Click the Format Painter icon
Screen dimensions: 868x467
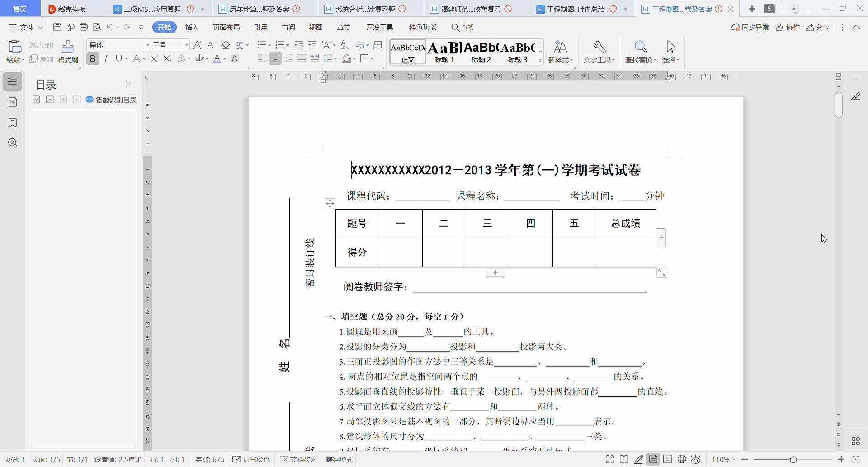coord(68,47)
